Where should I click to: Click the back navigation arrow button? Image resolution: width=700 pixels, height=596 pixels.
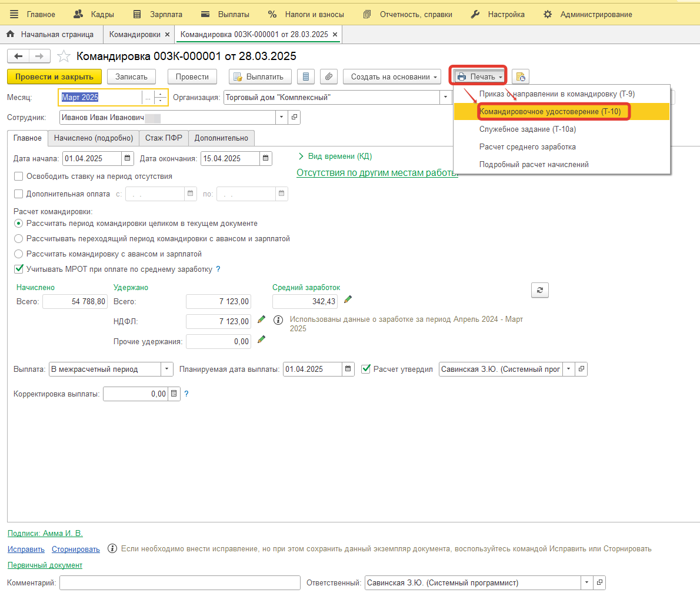18,56
